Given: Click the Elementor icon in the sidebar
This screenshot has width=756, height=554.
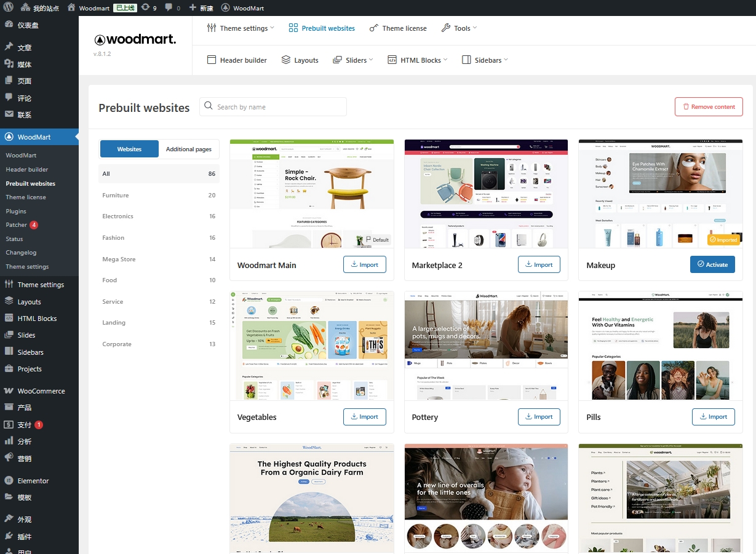Looking at the screenshot, I should click(x=9, y=481).
